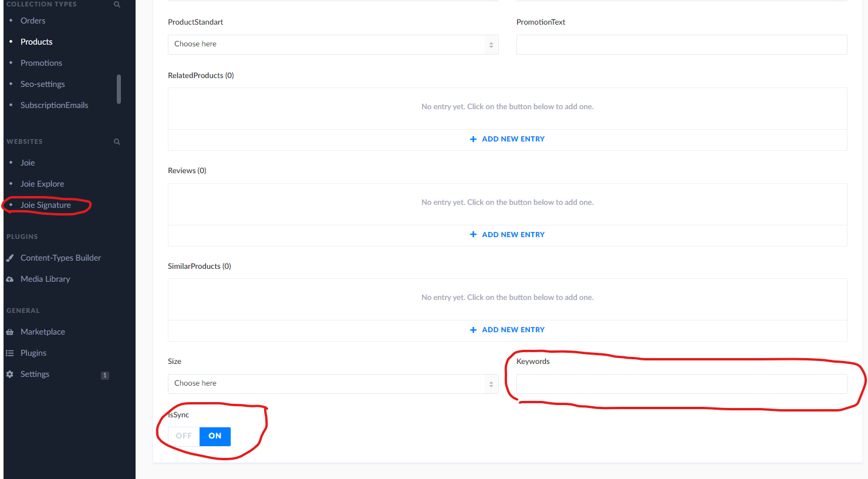Add new entry to SimilarProducts
The image size is (868, 479).
508,330
